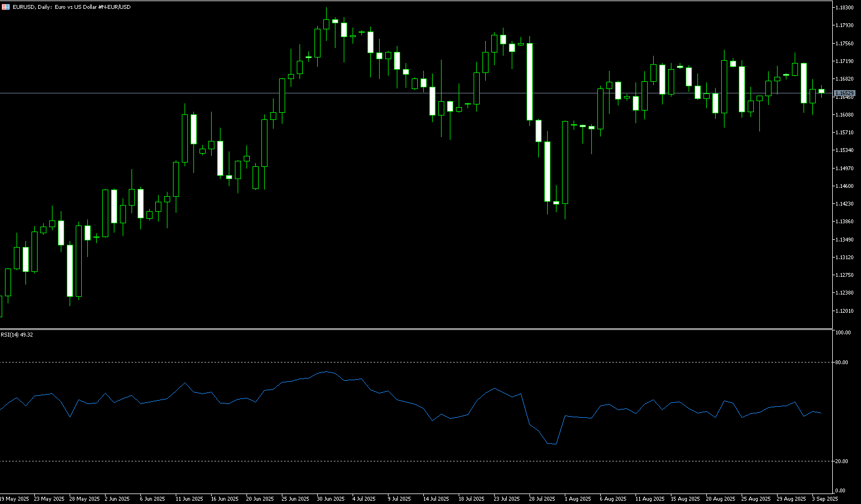Click the lowest point of the RSI line
861x504 pixels.
pos(555,444)
